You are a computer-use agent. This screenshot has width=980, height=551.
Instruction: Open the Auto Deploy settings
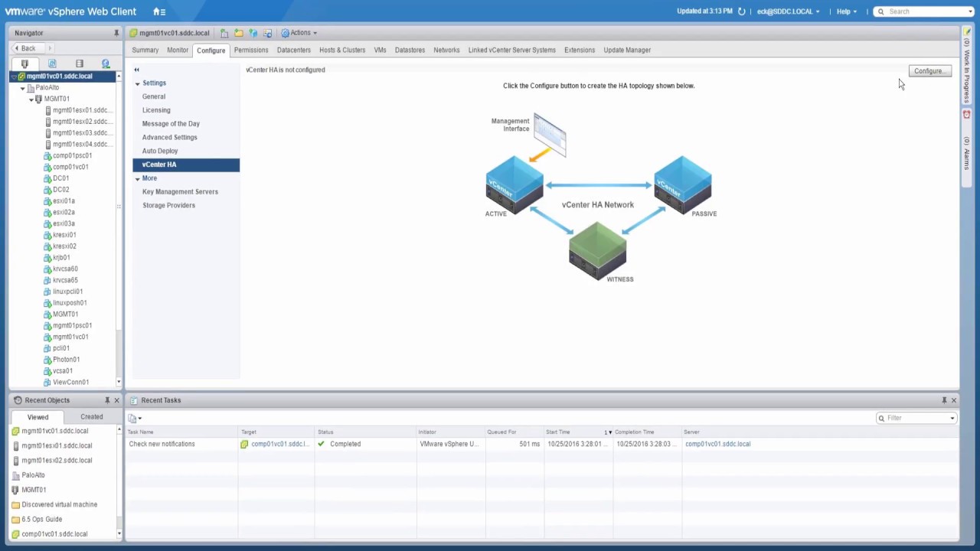point(160,151)
